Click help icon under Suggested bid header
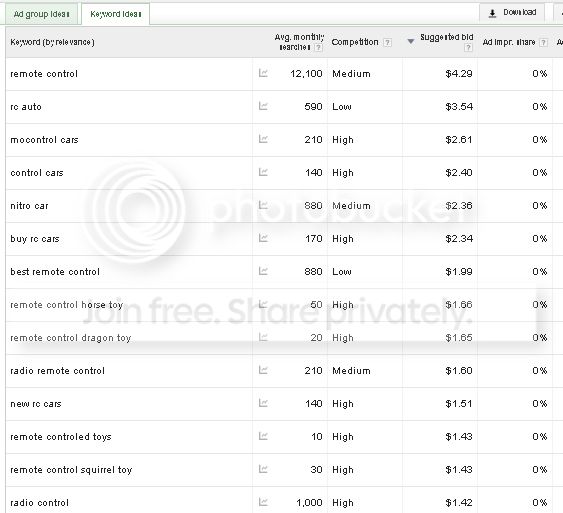 pos(468,47)
